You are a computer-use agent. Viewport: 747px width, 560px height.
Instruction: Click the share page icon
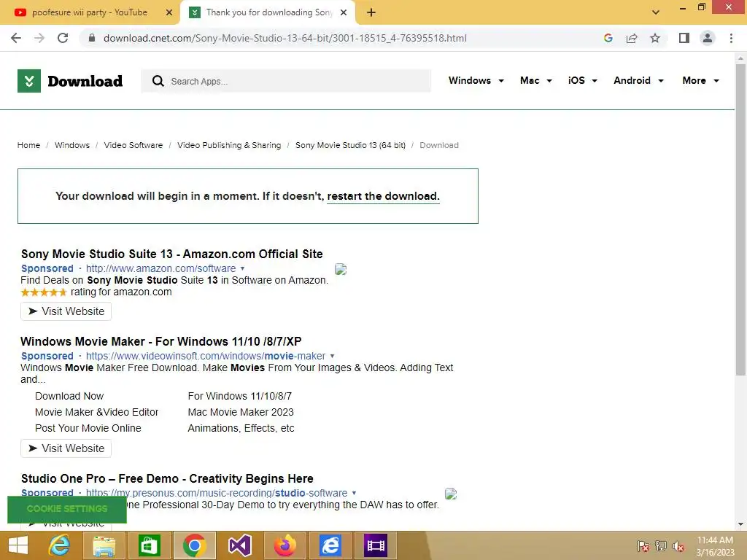click(x=632, y=38)
